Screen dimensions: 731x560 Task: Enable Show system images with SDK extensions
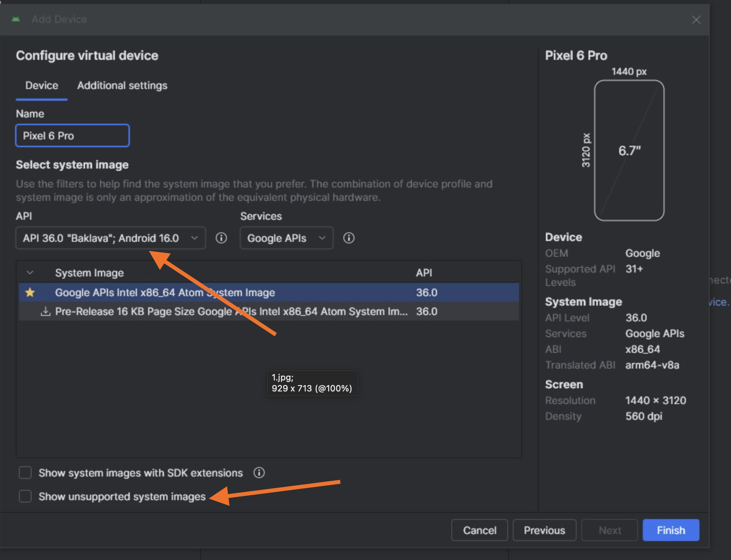25,473
